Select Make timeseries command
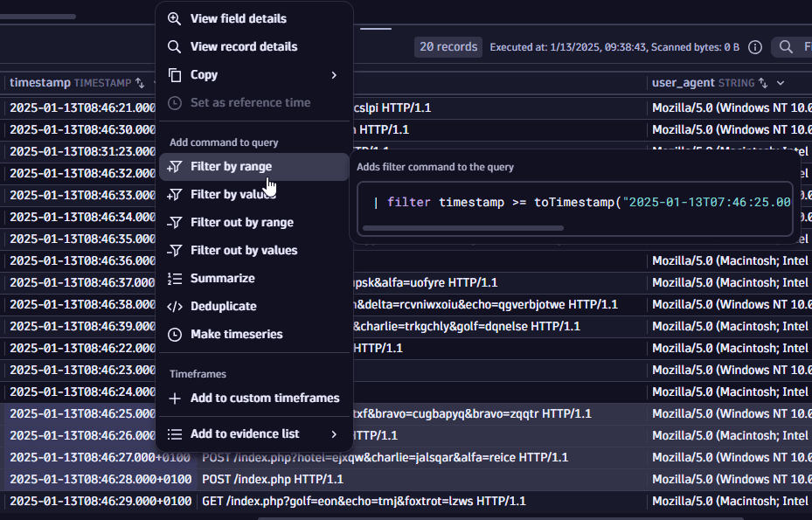The image size is (812, 520). 254,335
